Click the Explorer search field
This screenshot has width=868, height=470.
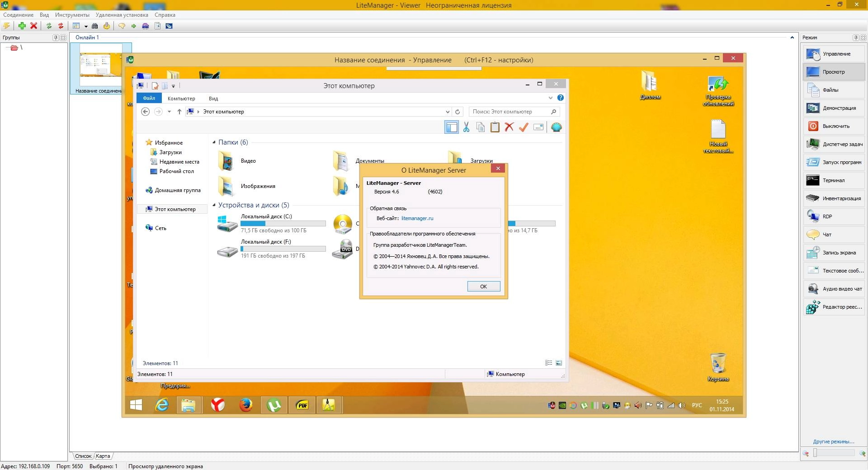click(514, 112)
